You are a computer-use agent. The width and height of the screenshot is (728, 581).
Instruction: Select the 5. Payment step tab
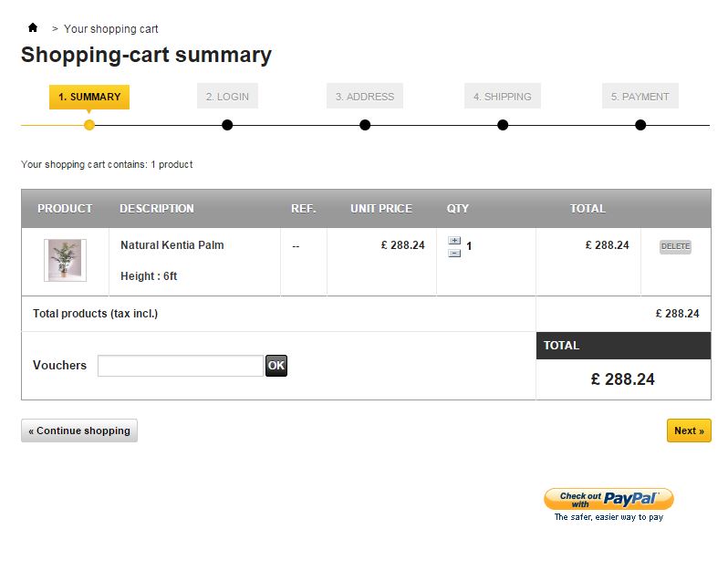(640, 97)
